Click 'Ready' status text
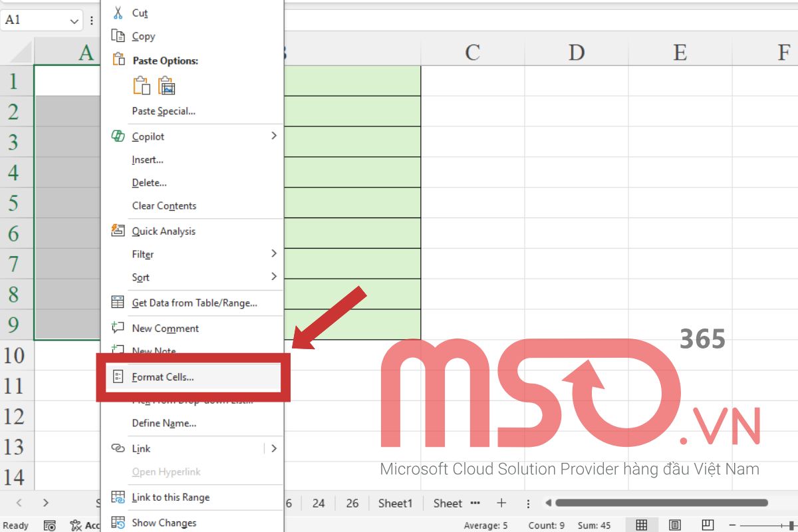This screenshot has height=532, width=798. [16, 525]
